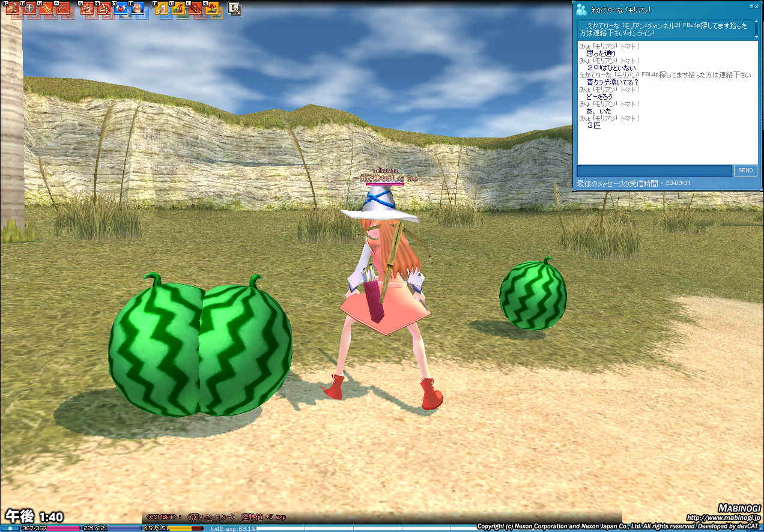Use the F2 shield Defense skill

coord(29,9)
